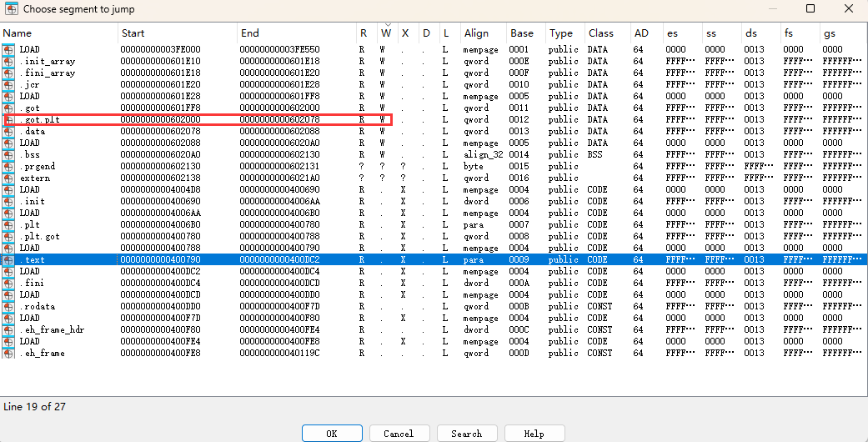Screen dimensions: 868x442
Task: Click the segment icon beside .jcr
Action: pos(8,84)
